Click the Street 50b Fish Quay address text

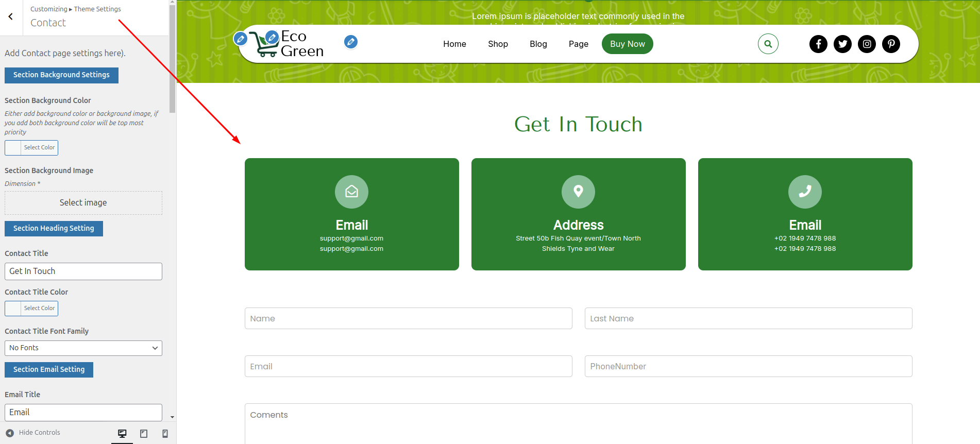[578, 244]
